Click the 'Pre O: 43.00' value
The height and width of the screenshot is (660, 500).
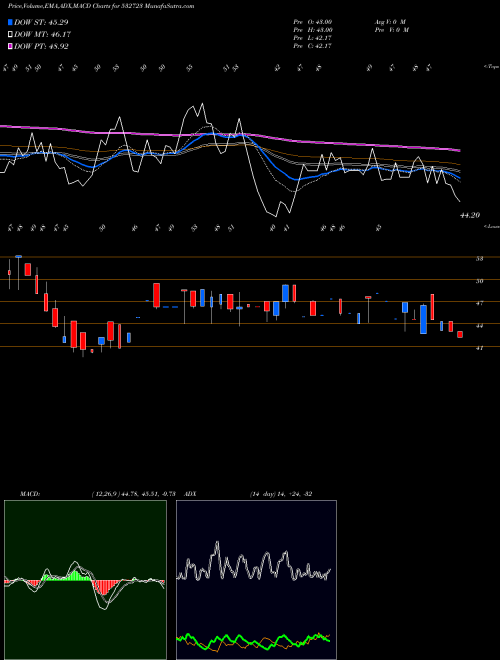tap(313, 22)
